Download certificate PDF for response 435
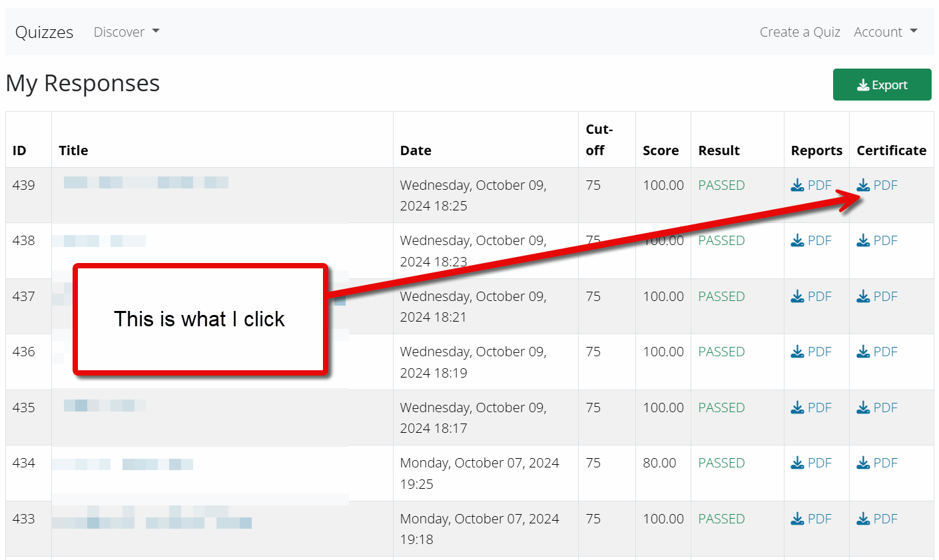This screenshot has height=560, width=939. [877, 408]
